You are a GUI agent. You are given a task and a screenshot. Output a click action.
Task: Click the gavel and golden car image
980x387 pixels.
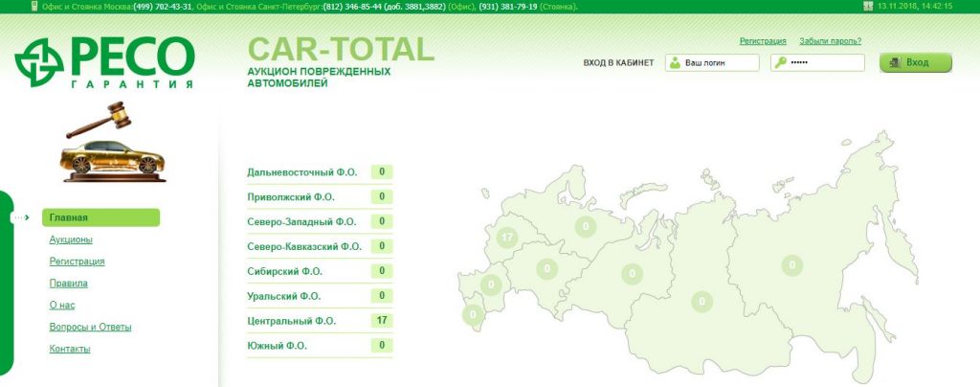[x=115, y=142]
